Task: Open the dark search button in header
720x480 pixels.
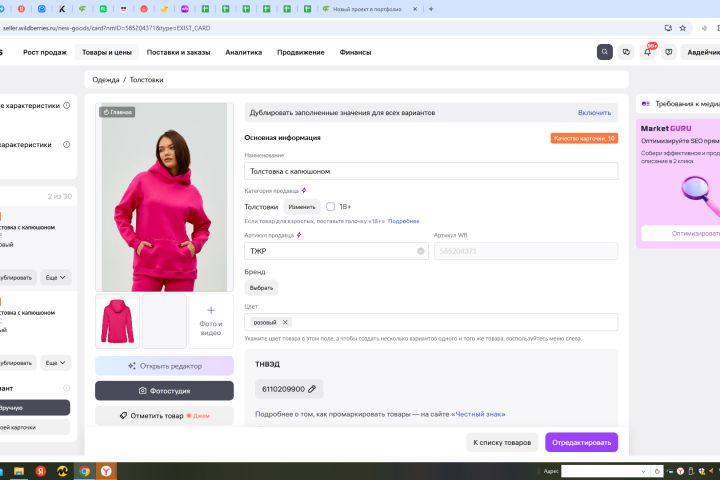Action: coord(604,52)
